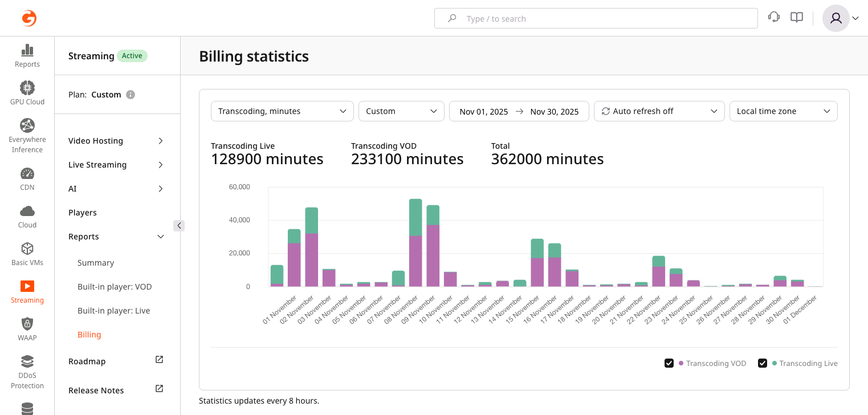Select Built-in player: Live report

point(114,311)
